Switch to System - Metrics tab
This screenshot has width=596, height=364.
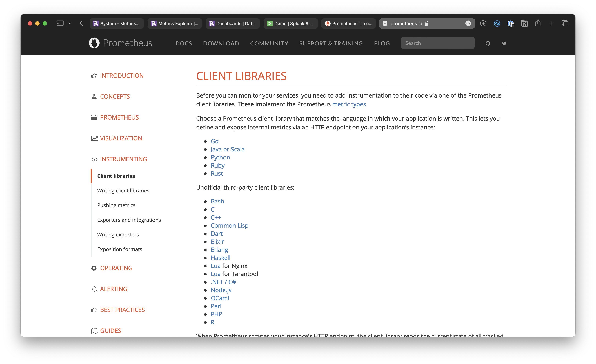point(117,23)
